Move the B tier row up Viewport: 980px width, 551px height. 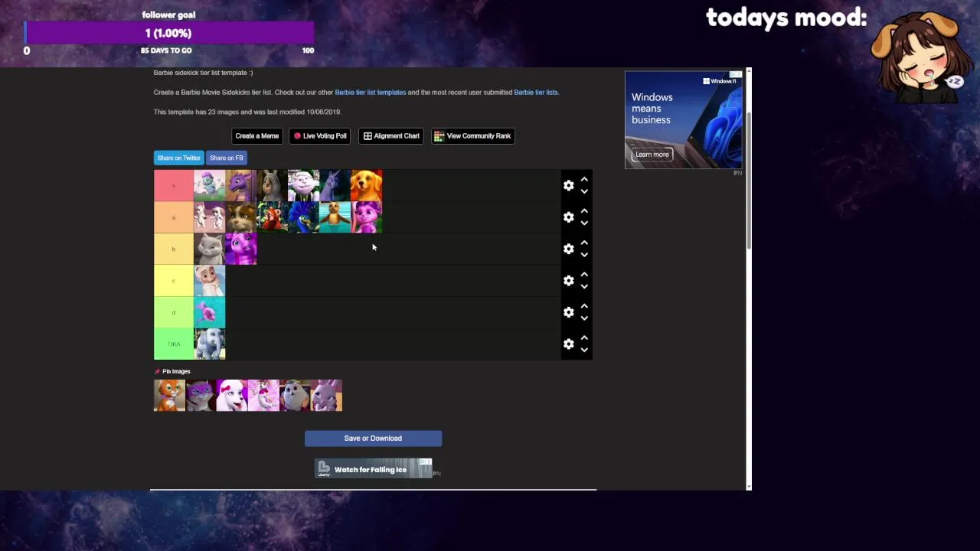(584, 243)
